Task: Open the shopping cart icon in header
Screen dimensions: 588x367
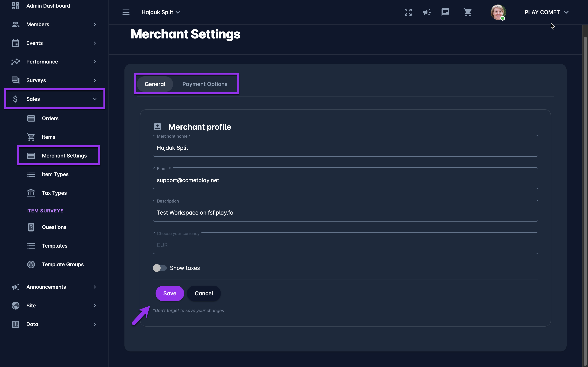Action: pyautogui.click(x=467, y=12)
